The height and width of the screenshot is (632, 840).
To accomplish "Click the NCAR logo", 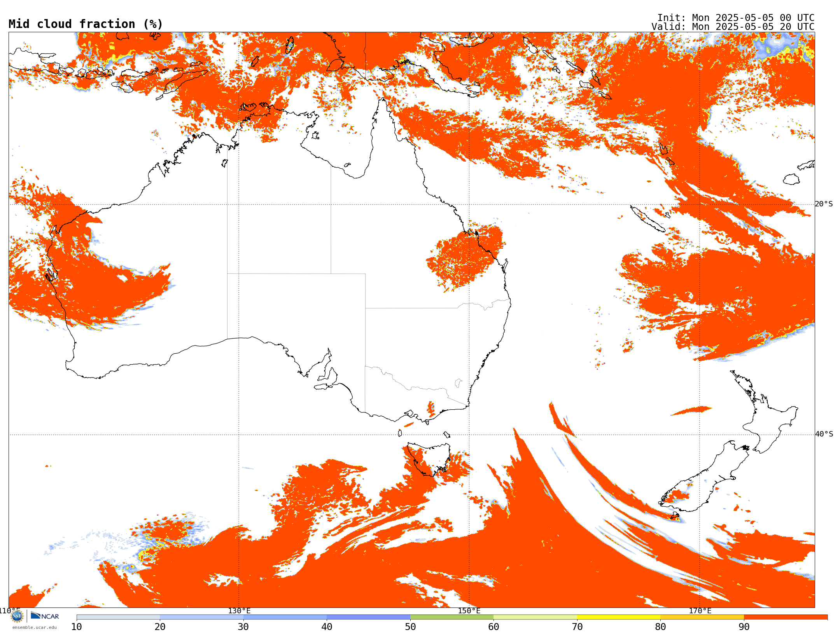I will tap(45, 616).
